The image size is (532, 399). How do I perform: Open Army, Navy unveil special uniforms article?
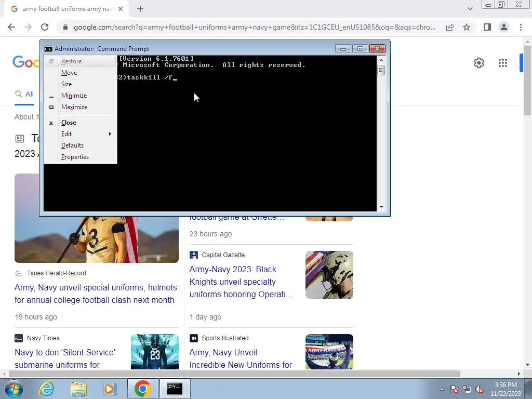pos(96,294)
